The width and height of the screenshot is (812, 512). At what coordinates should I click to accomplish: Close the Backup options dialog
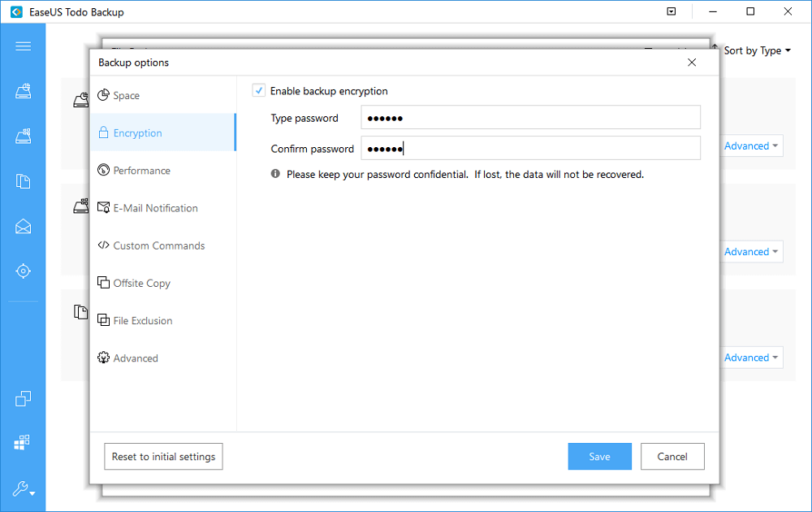[x=692, y=63]
